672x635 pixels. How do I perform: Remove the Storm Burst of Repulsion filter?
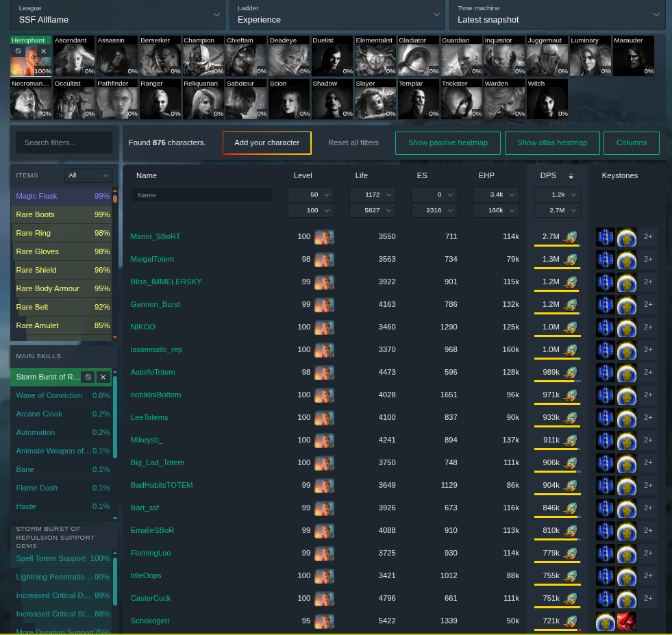103,377
